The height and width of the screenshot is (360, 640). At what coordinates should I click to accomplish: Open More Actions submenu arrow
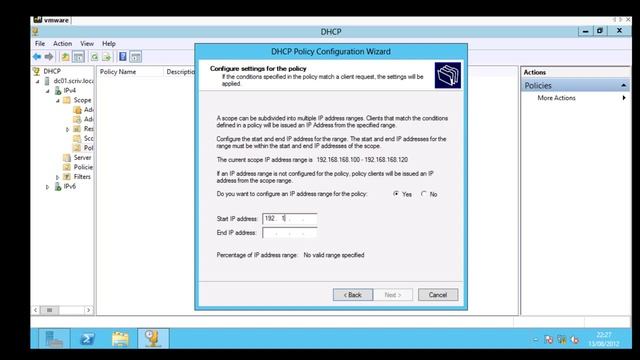click(x=624, y=98)
